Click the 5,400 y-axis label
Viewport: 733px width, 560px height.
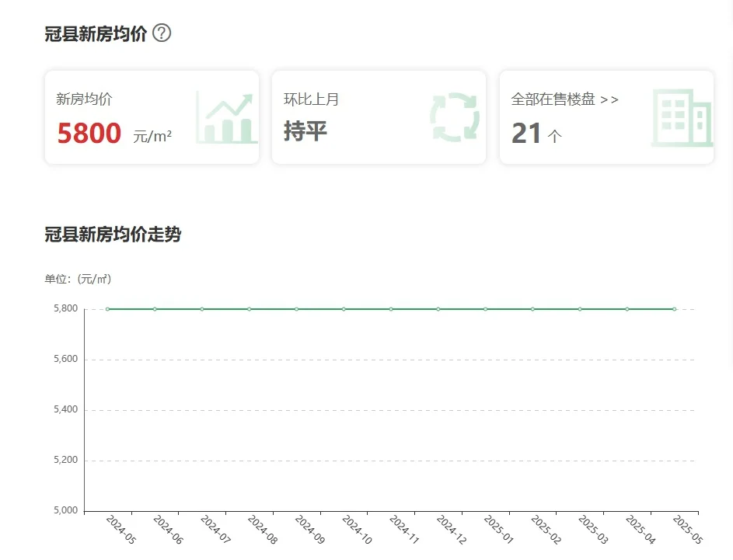pos(65,410)
